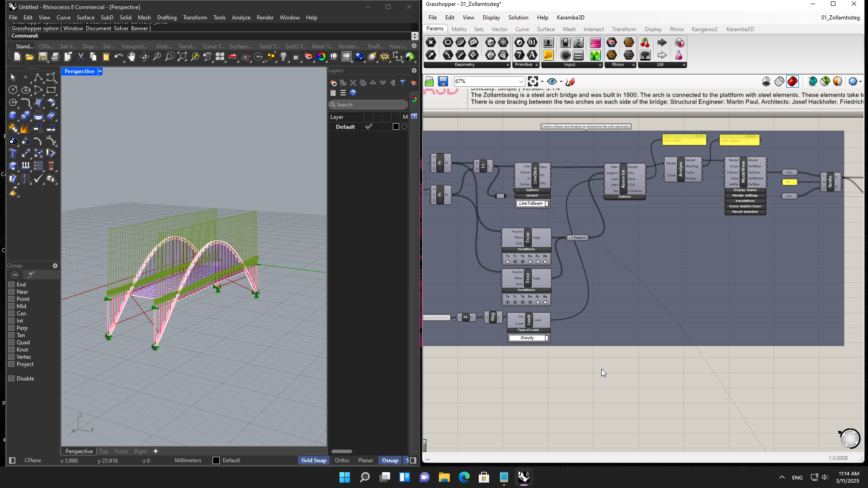Expand the Rhino panel in Grasshopper ribbon
The image size is (868, 488).
tap(633, 65)
